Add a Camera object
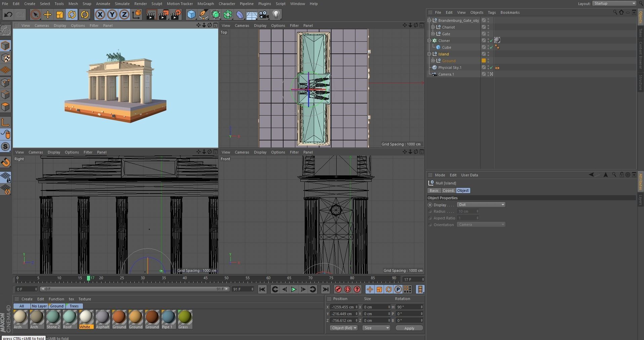Viewport: 644px width, 340px height. (264, 14)
